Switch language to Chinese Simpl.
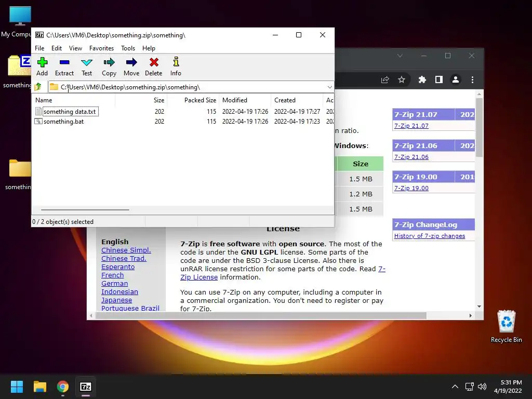The width and height of the screenshot is (532, 399). pos(126,250)
